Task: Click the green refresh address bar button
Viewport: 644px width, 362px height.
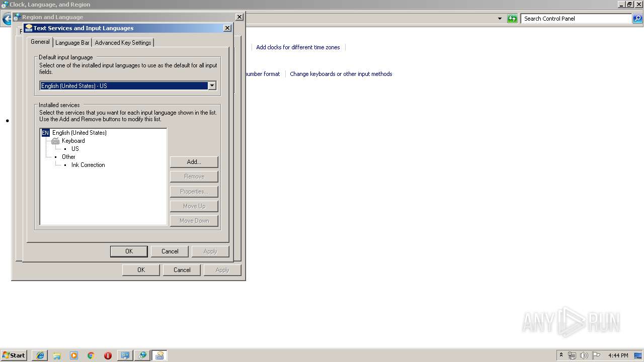Action: (512, 19)
